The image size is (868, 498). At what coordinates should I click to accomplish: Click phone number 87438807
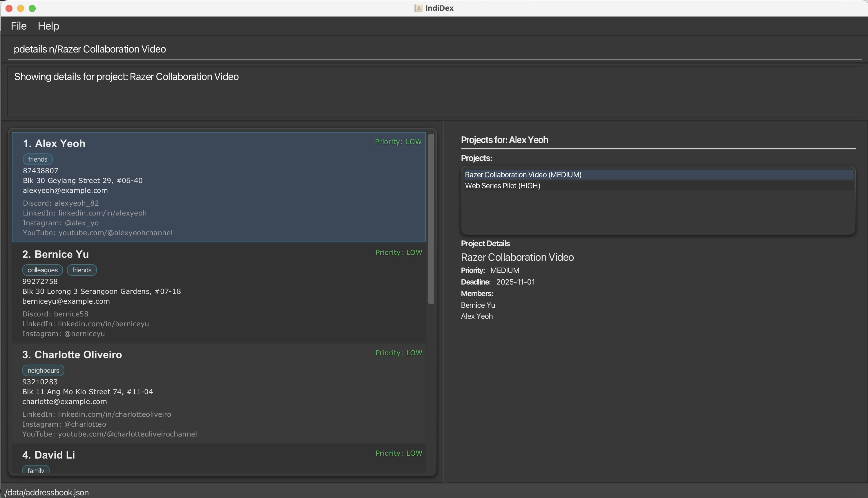[x=40, y=171]
